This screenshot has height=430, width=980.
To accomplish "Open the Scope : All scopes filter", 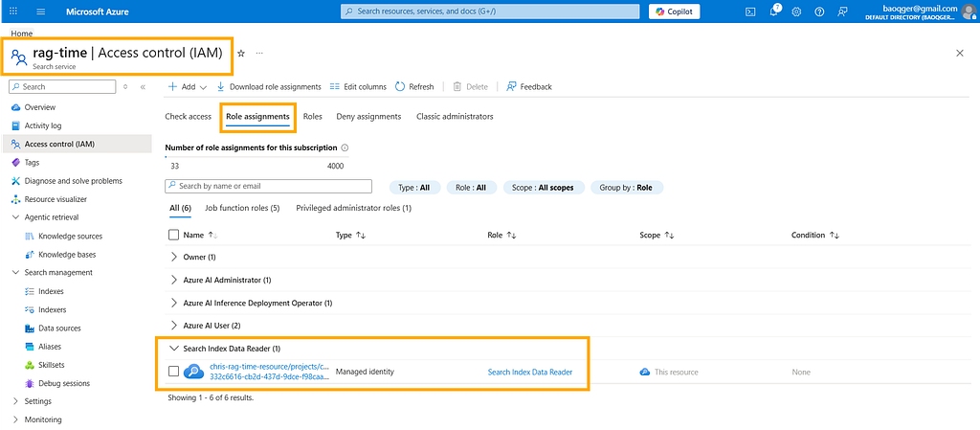I will (544, 187).
